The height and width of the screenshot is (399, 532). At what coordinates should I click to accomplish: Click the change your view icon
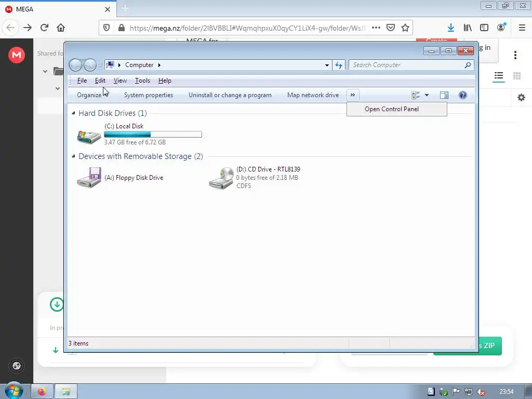tap(416, 95)
